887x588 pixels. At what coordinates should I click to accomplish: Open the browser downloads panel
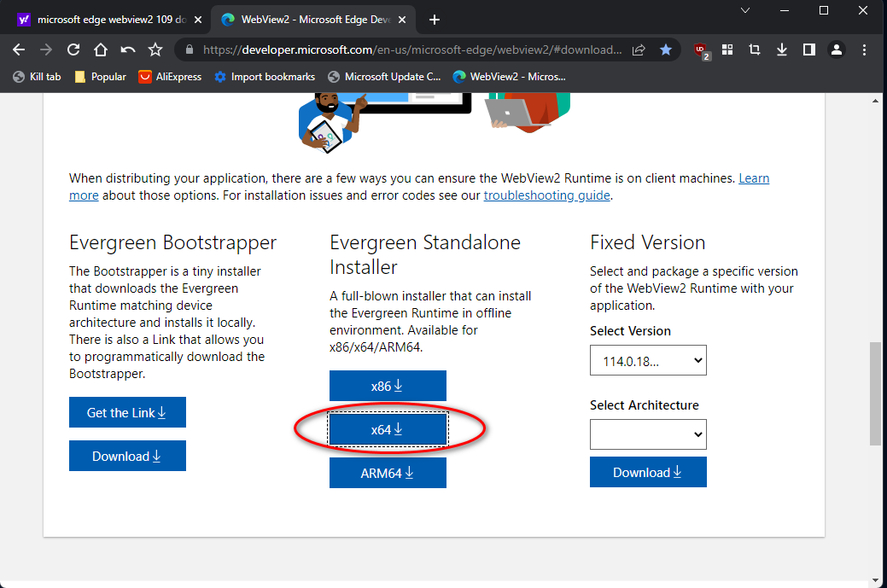(782, 49)
